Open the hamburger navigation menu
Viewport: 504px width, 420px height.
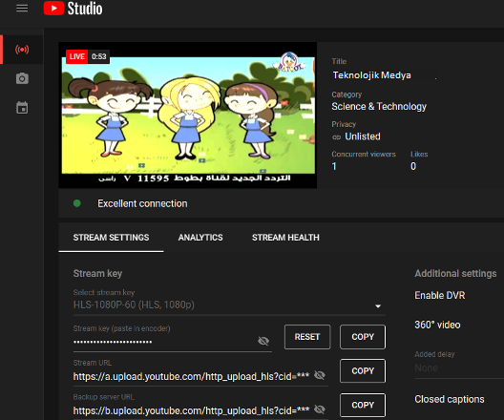[22, 8]
